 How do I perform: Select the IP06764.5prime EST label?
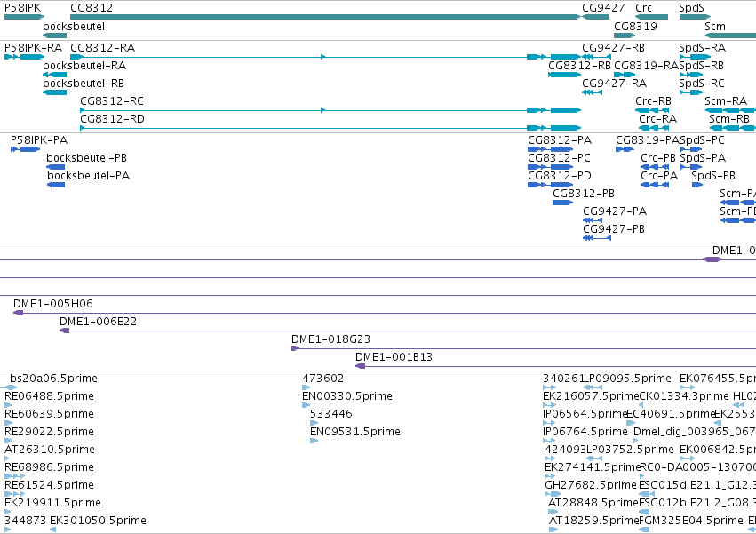pos(585,432)
